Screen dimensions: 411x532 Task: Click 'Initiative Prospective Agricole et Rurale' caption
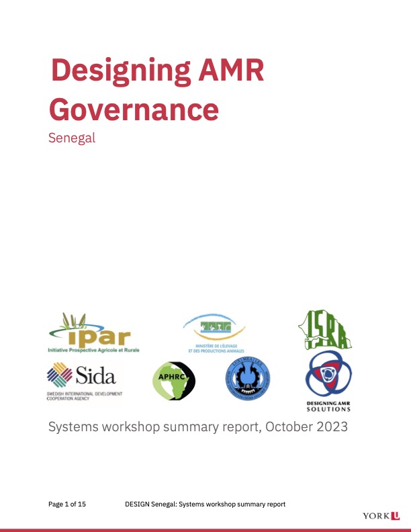93,351
